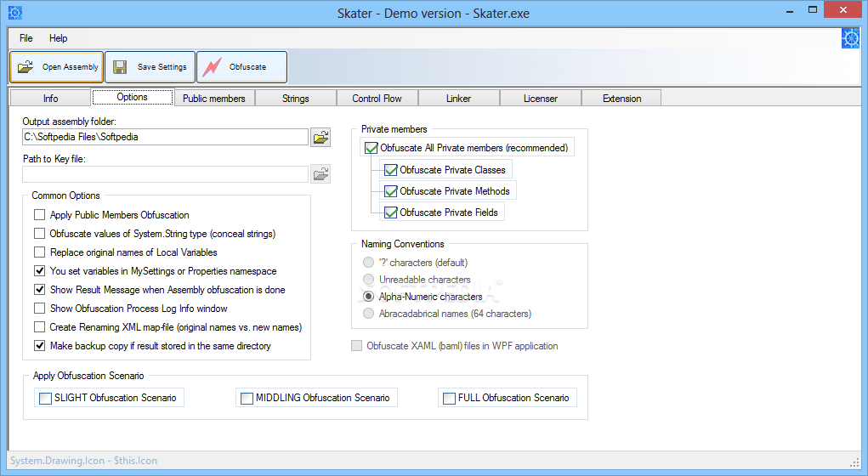Screen dimensions: 868x476
Task: Go to the Public members tab
Action: [x=214, y=98]
